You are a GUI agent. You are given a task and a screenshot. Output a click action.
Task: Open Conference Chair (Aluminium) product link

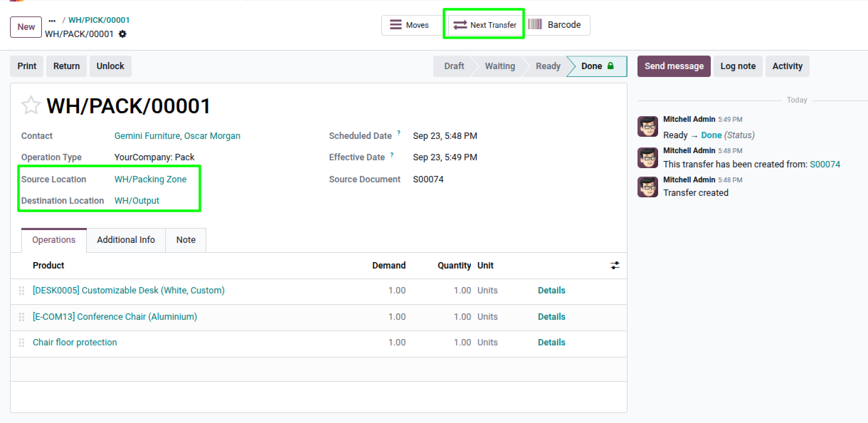coord(115,317)
